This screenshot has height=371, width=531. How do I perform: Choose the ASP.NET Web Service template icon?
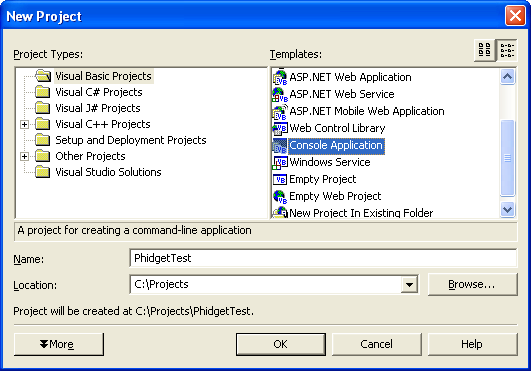coord(280,94)
